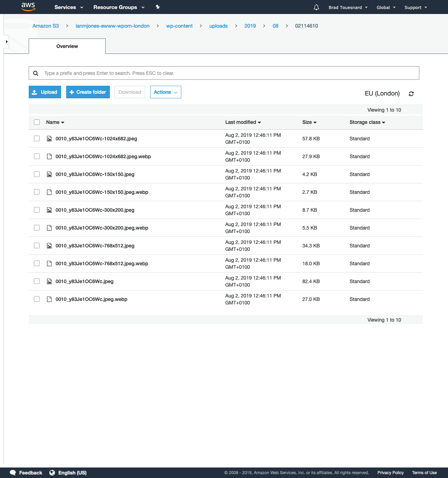Click image icon of 0010_y83Je1OC6Wc-1024x682.jpeg

[x=49, y=139]
